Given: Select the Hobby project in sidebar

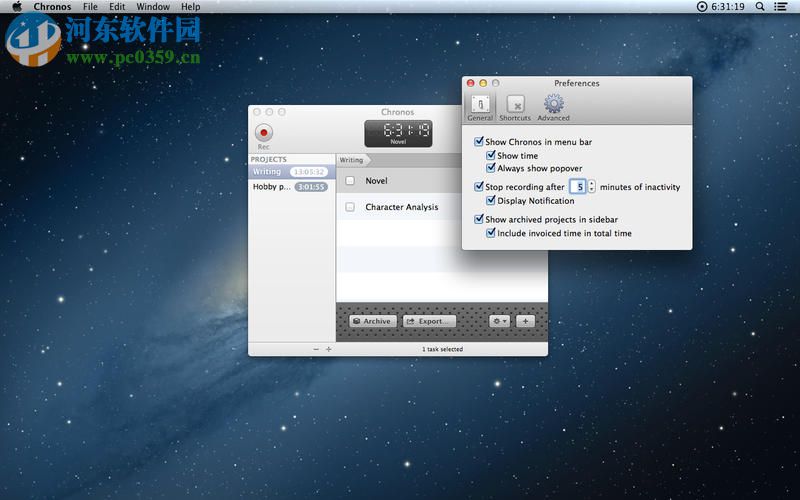Looking at the screenshot, I should [x=291, y=187].
